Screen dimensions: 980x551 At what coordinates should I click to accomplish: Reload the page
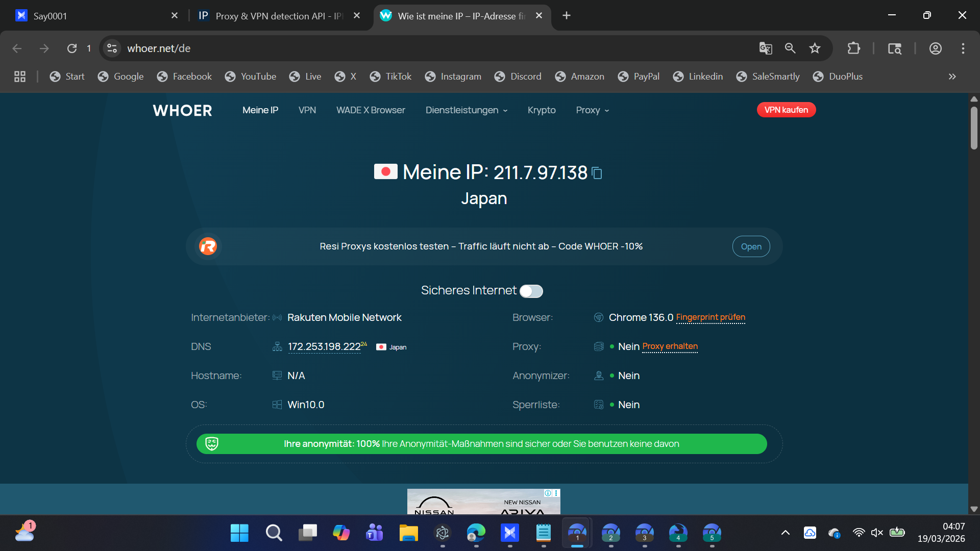tap(72, 48)
